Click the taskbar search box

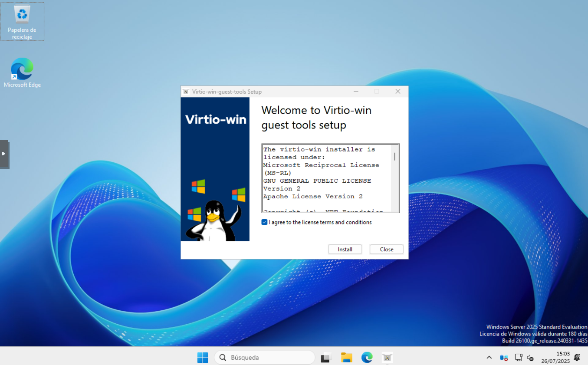[264, 358]
